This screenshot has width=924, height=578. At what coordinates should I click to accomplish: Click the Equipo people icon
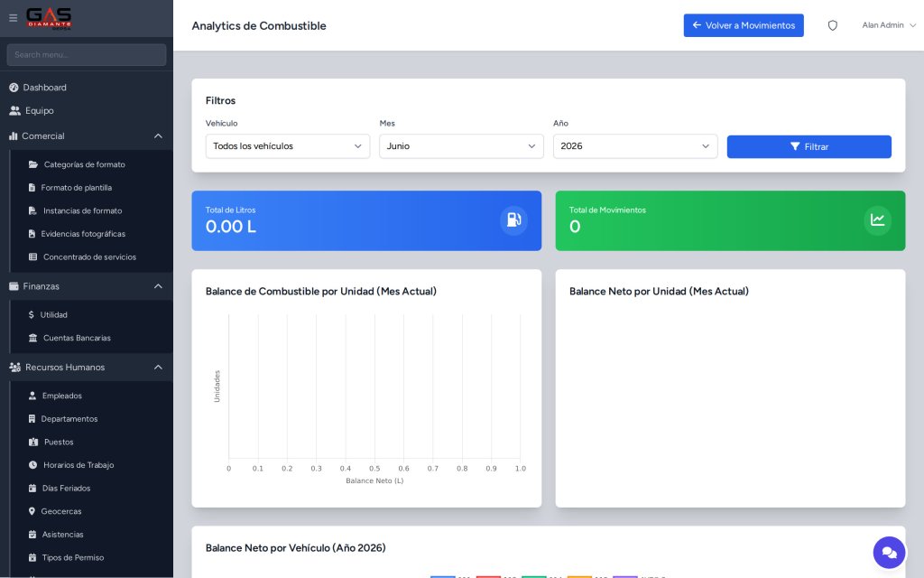pyautogui.click(x=14, y=110)
